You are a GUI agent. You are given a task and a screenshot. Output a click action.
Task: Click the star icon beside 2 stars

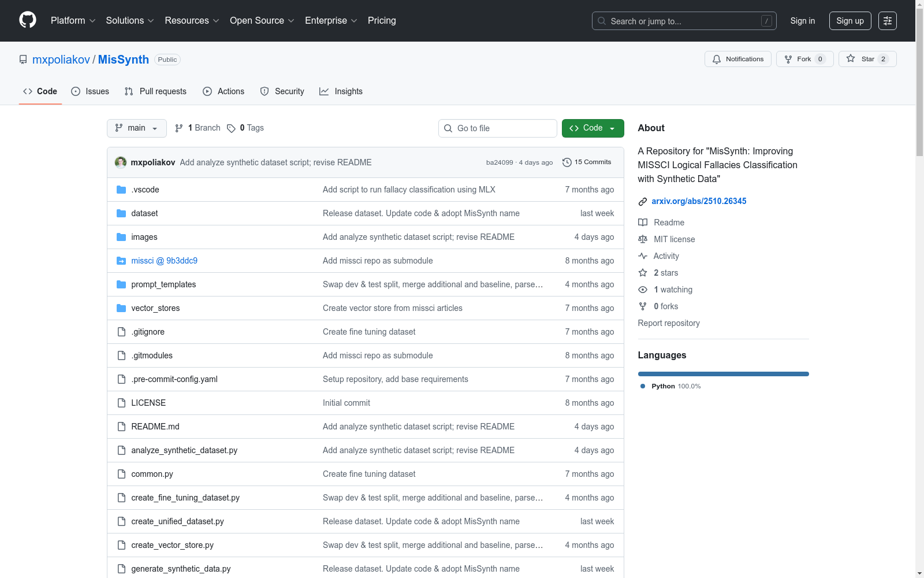(643, 273)
